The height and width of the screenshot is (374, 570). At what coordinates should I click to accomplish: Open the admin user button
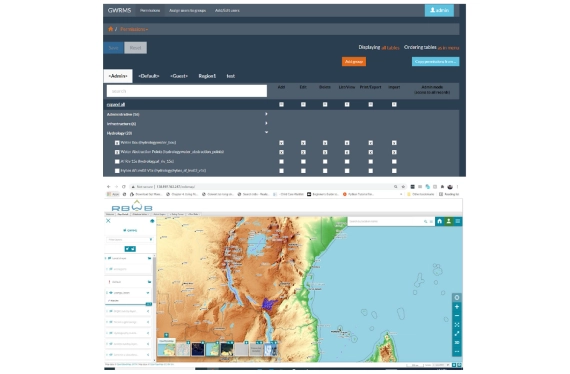coord(439,10)
